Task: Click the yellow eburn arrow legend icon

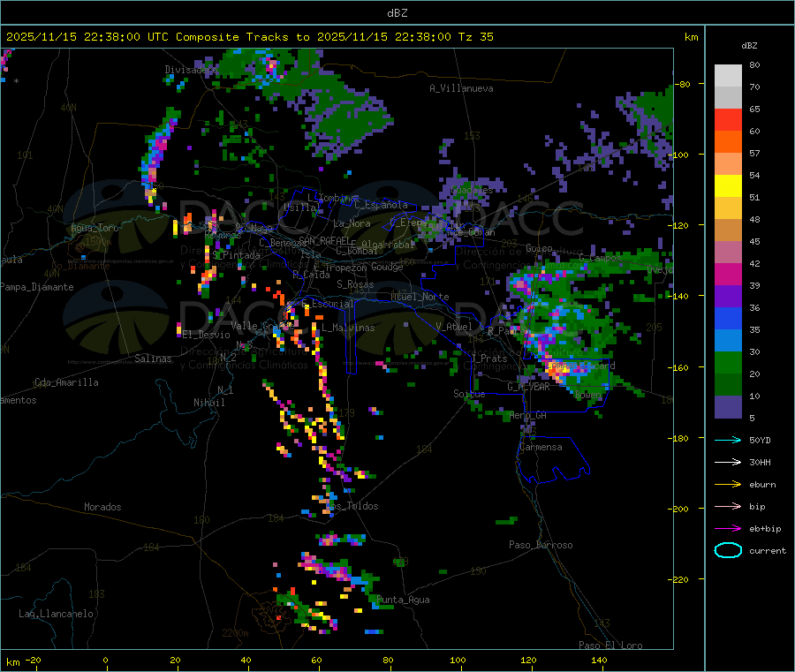Action: coord(728,485)
